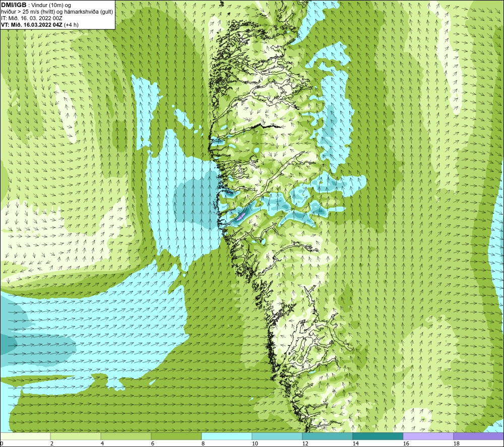504x447 pixels.
Task: Select the 'Vindur (10m) og' heading text
Action: click(51, 6)
